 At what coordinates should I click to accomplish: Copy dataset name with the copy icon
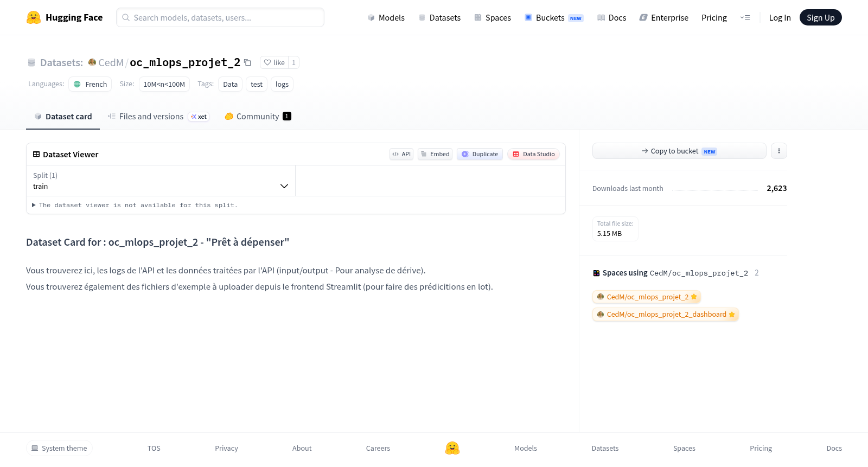click(x=247, y=62)
